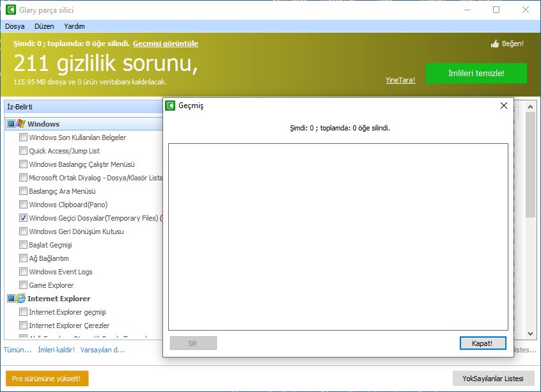
Task: Open the Yardım menu
Action: (74, 26)
